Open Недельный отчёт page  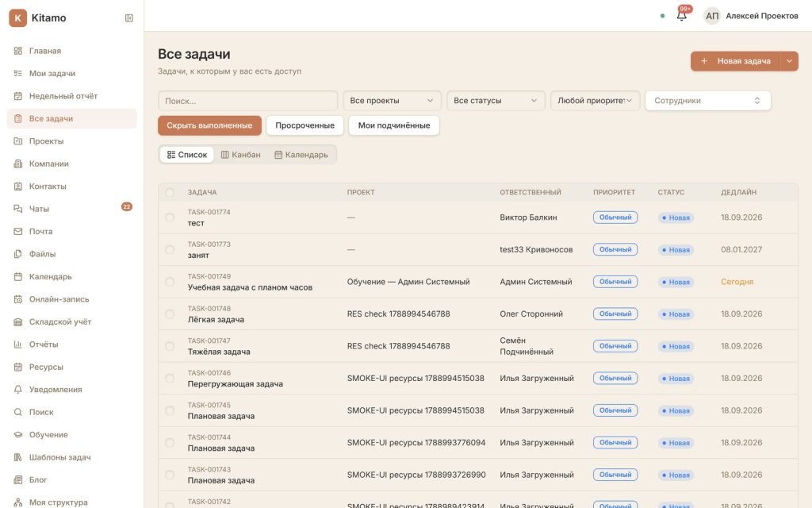point(71,96)
